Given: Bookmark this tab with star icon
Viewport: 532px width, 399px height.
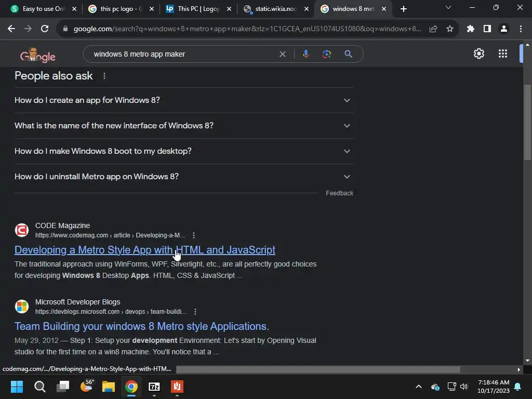Looking at the screenshot, I should [450, 29].
